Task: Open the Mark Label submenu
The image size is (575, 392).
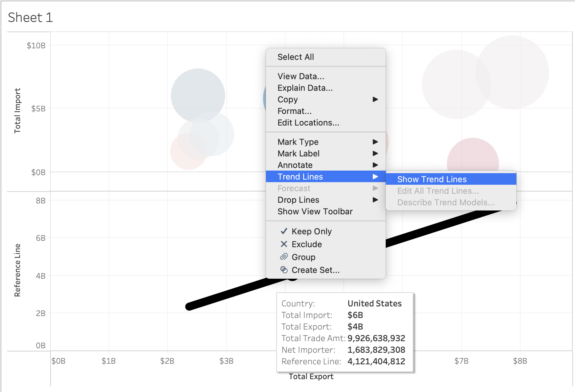Action: (298, 154)
